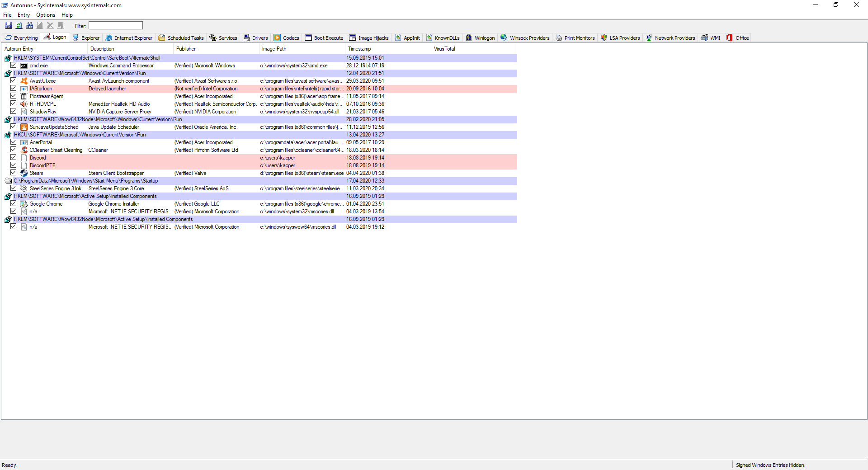This screenshot has width=868, height=470.
Task: Click the PicstreamAgent row icon
Action: click(24, 96)
